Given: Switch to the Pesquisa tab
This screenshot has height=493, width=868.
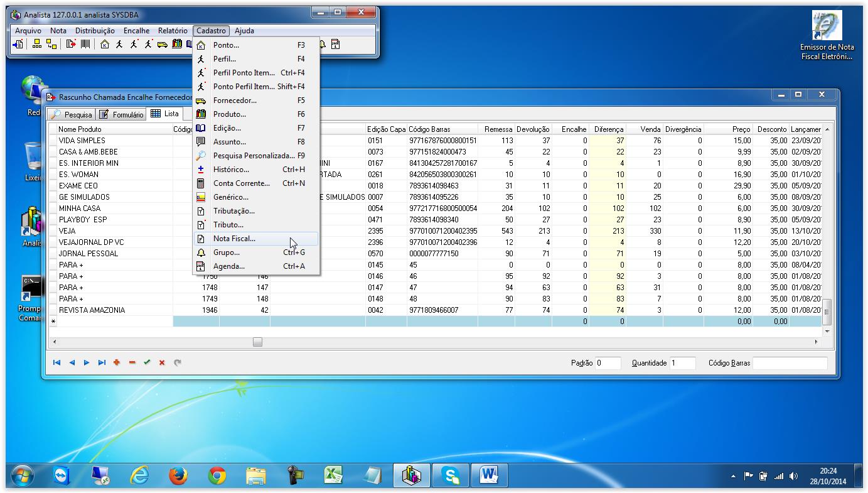Looking at the screenshot, I should point(72,114).
